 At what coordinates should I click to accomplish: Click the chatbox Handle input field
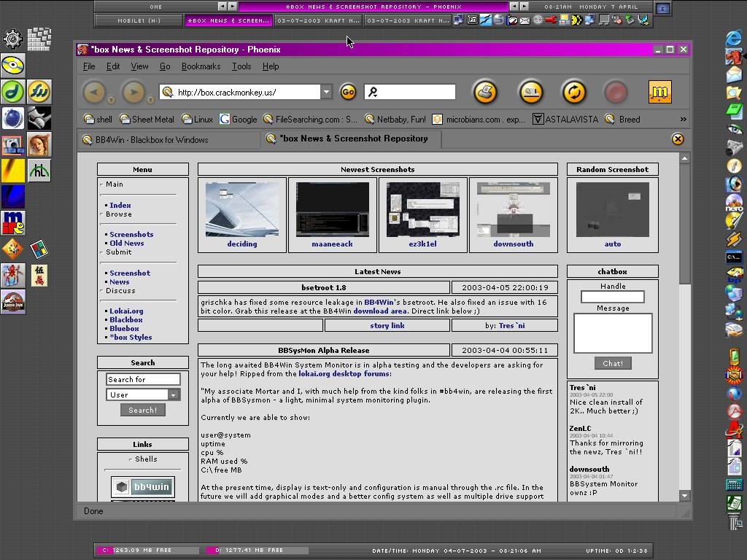(613, 297)
